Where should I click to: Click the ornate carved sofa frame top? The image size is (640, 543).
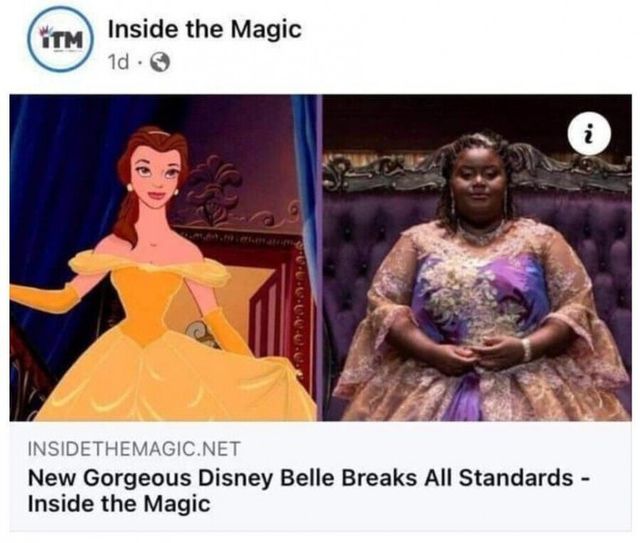coord(478,169)
